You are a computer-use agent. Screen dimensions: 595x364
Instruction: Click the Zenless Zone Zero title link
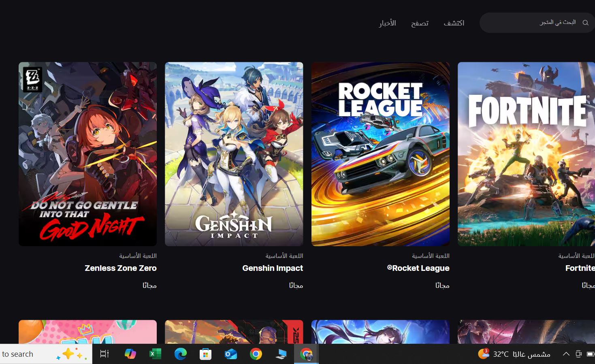tap(120, 268)
